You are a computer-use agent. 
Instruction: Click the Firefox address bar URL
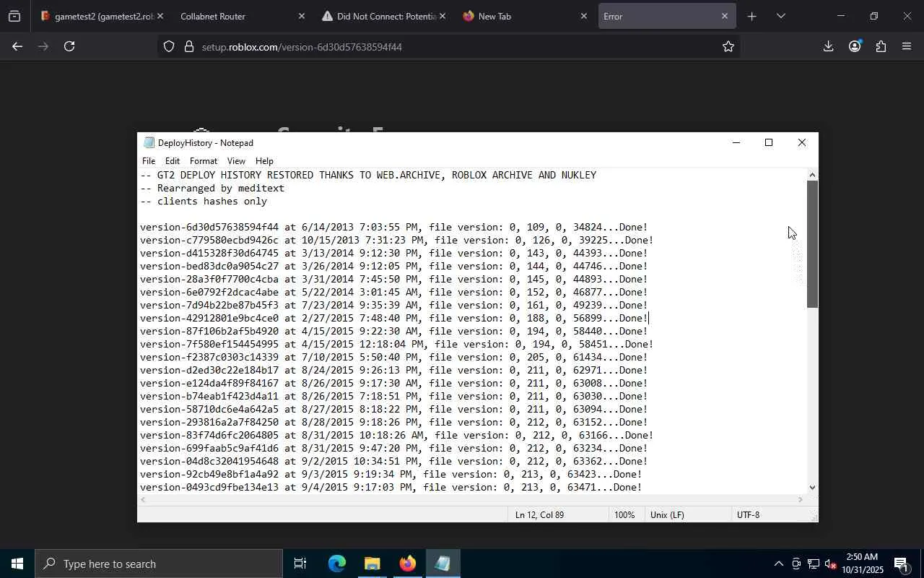pyautogui.click(x=302, y=47)
